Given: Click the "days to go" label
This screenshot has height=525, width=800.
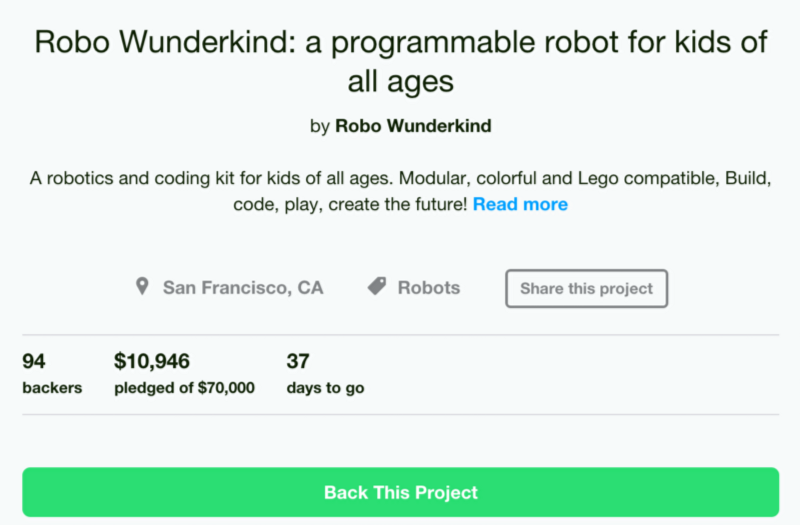Looking at the screenshot, I should pyautogui.click(x=325, y=388).
